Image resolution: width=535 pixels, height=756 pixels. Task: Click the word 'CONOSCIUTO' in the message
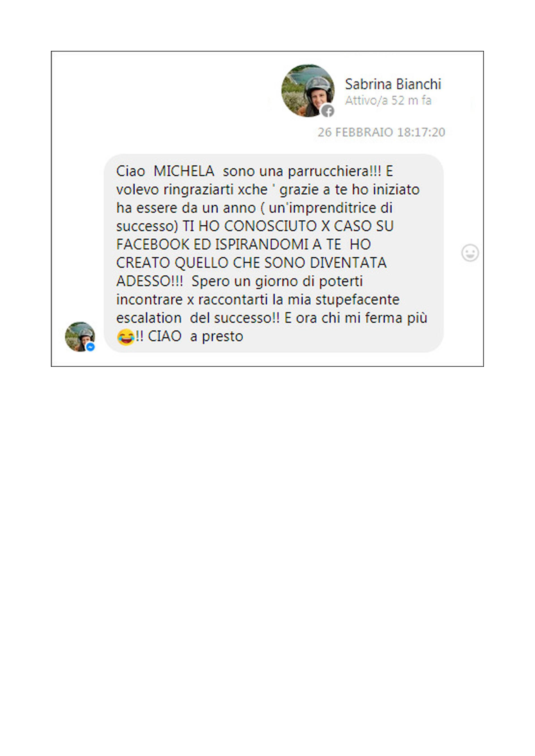[270, 226]
